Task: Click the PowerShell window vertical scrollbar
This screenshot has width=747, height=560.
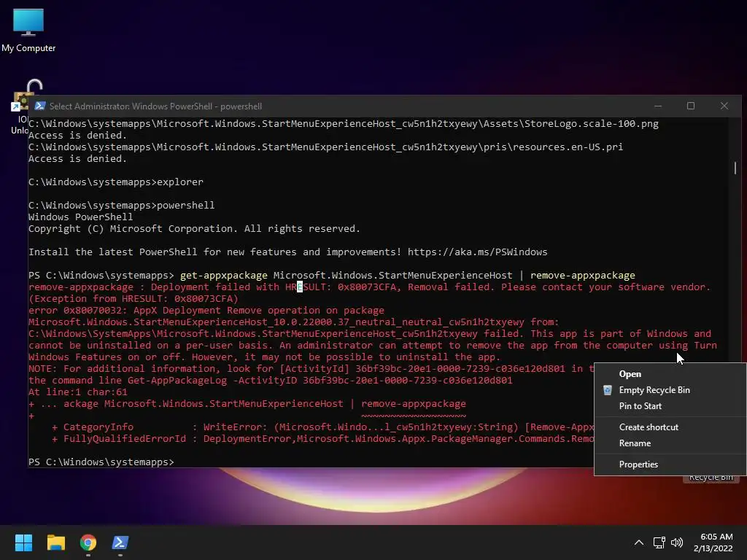Action: coord(735,168)
